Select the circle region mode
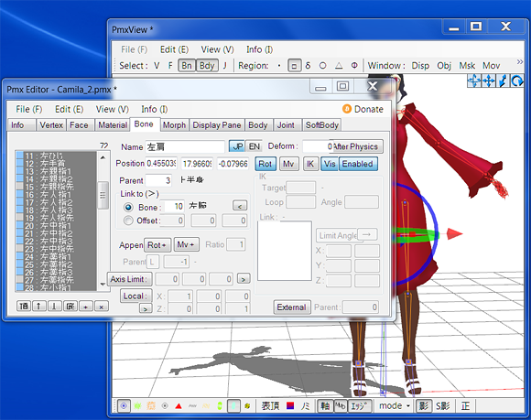Screen dimensions: 531x420 (x=323, y=66)
